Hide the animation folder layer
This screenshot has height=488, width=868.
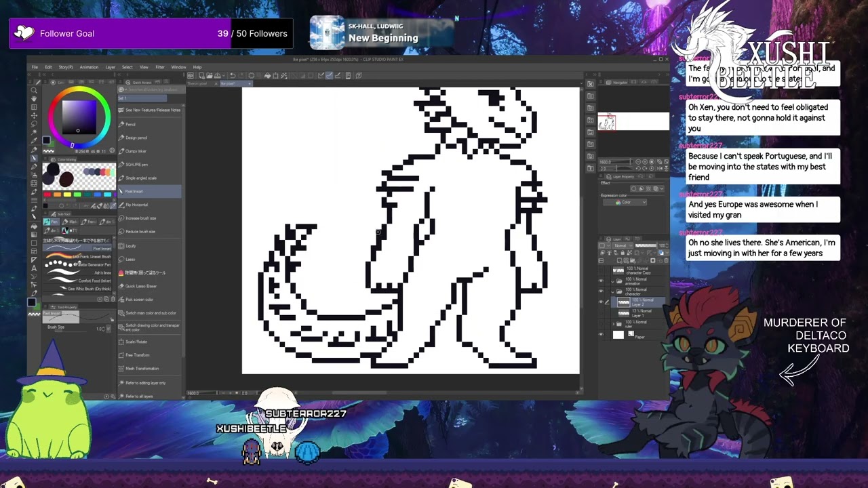601,281
